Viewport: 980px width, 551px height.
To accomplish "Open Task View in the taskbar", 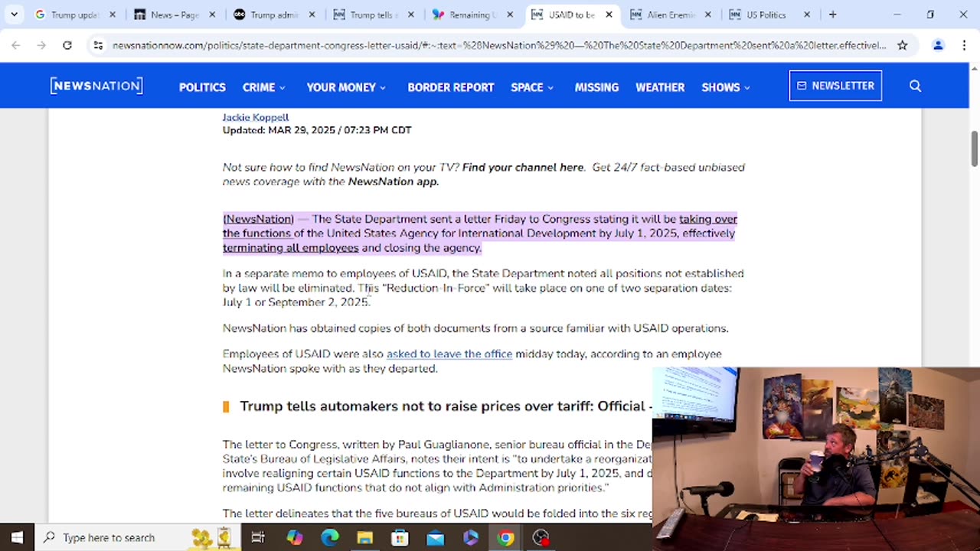I will pyautogui.click(x=258, y=537).
